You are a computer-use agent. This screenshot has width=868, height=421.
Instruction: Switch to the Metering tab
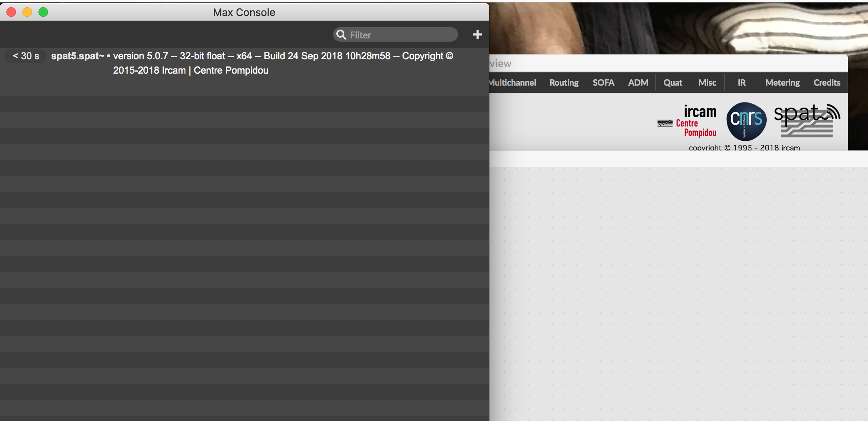(782, 82)
